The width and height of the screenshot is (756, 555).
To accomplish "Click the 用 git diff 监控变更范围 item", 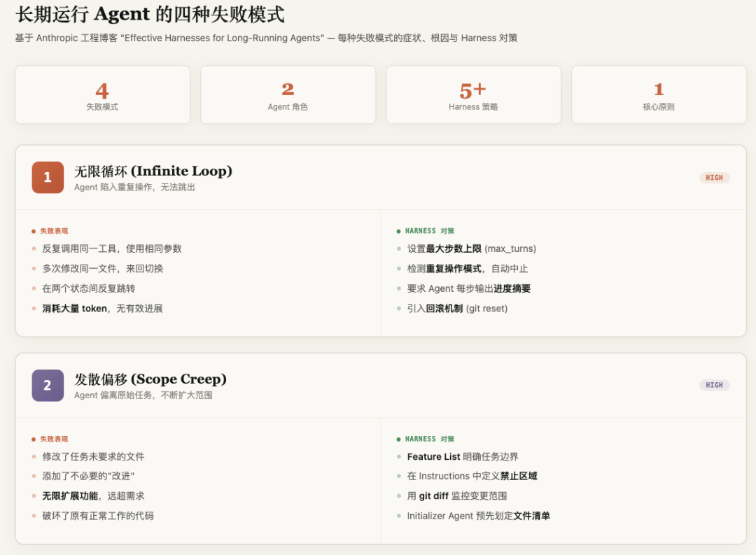I will pyautogui.click(x=456, y=496).
